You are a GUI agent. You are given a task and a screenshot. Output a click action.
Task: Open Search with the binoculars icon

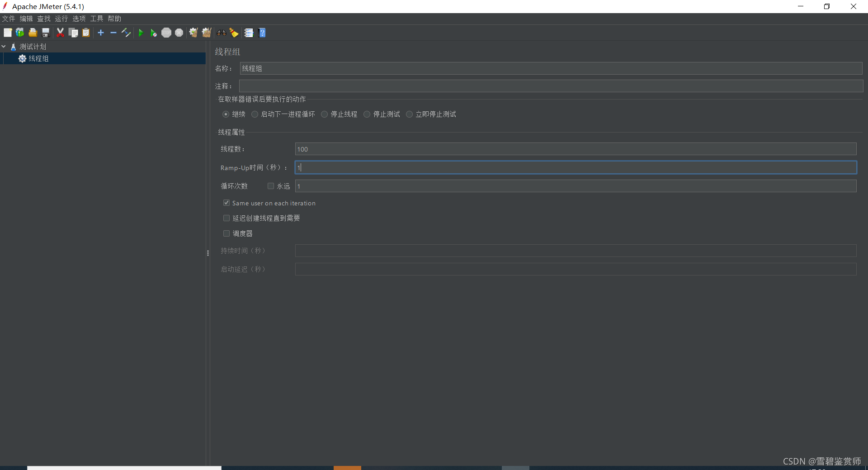click(221, 33)
